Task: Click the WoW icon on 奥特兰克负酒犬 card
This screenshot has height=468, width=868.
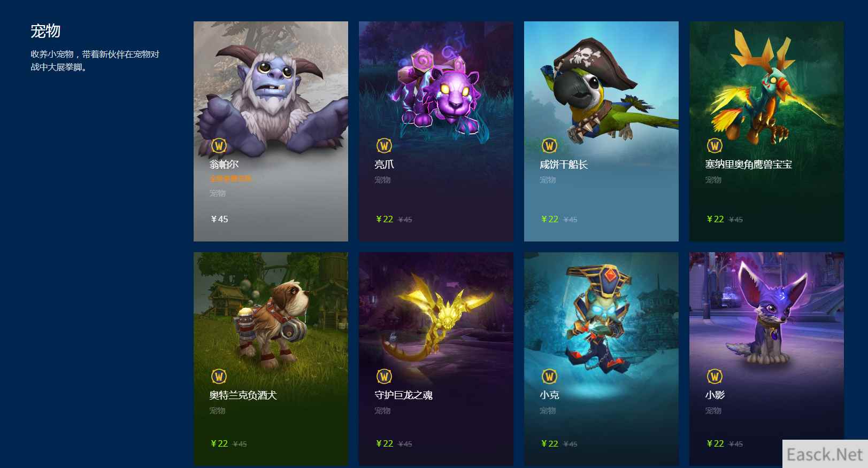Action: coord(219,376)
